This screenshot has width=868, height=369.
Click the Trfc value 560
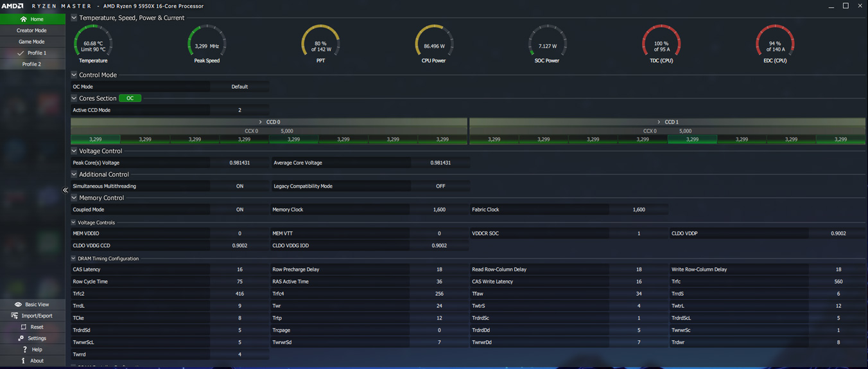click(838, 282)
